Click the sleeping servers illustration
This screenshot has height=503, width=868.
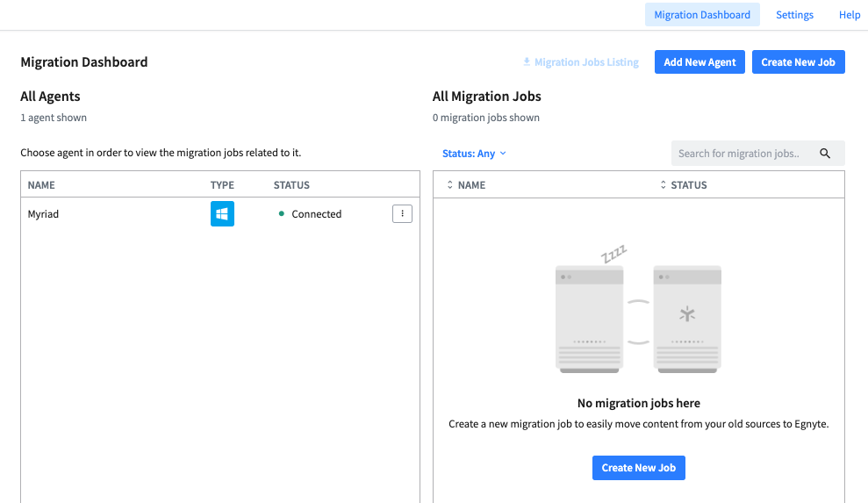638,309
